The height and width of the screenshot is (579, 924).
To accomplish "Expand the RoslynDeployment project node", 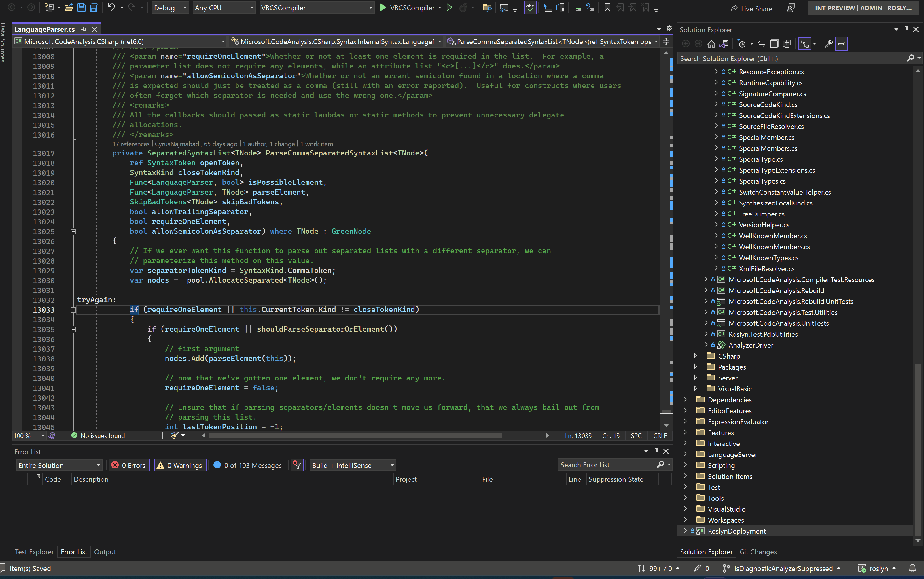I will pyautogui.click(x=685, y=531).
